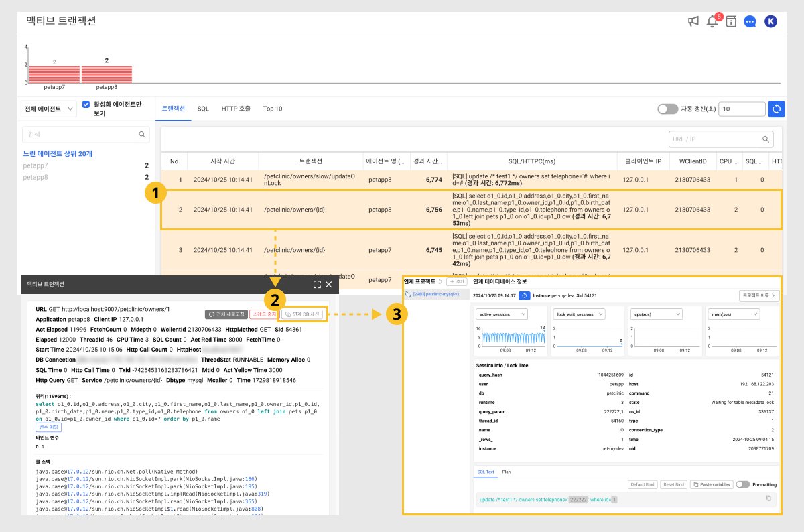This screenshot has height=532, width=804.
Task: Switch to the Top 10 tab
Action: 273,109
